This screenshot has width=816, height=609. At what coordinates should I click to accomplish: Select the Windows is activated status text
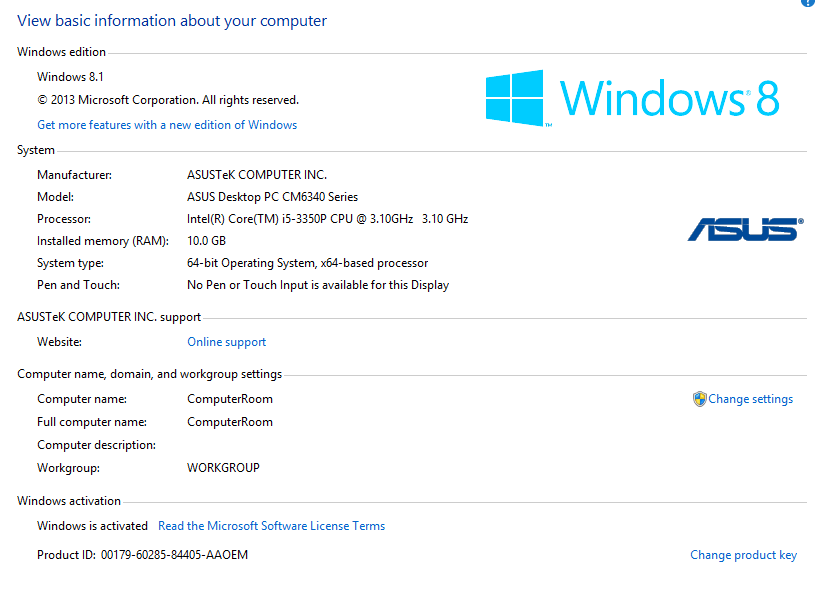pos(92,526)
